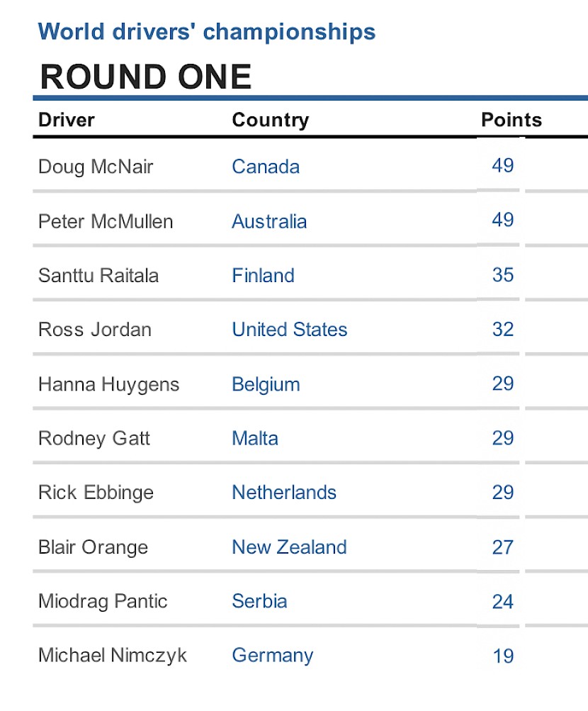Click the Belgium country link
Viewport: 588px width, 711px height.
(x=266, y=384)
